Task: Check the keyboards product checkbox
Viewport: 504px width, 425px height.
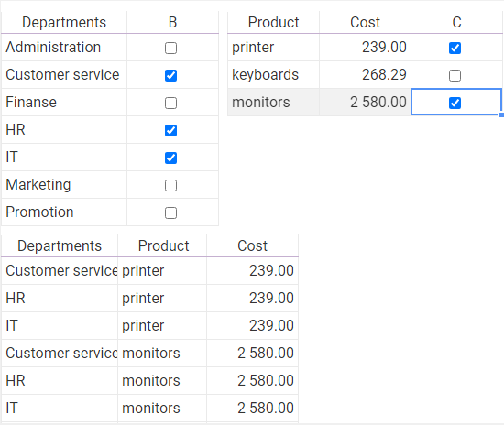Action: (x=455, y=75)
